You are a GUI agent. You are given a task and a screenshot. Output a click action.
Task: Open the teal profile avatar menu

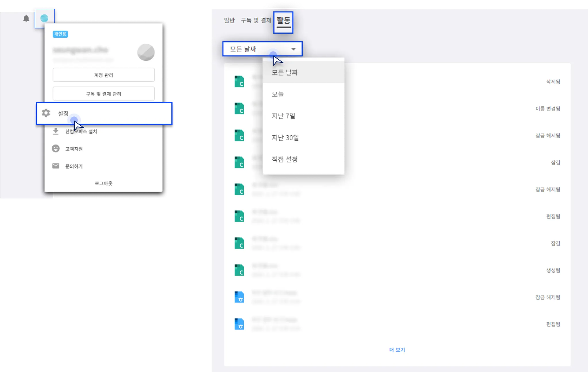45,18
